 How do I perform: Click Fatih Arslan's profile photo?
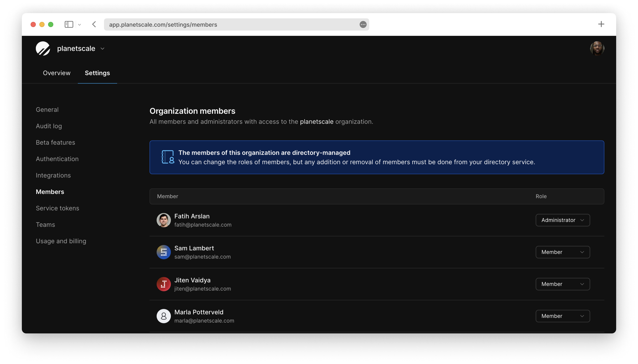click(x=163, y=220)
